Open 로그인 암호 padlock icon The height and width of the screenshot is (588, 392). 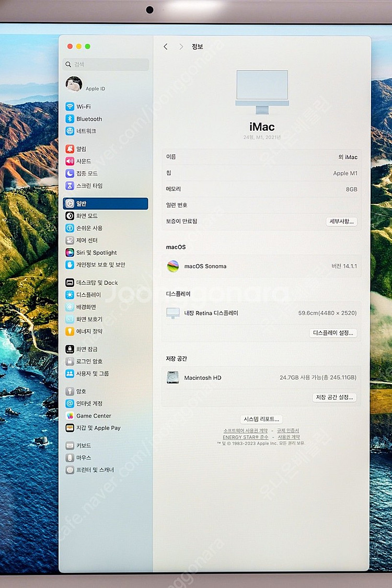[70, 362]
